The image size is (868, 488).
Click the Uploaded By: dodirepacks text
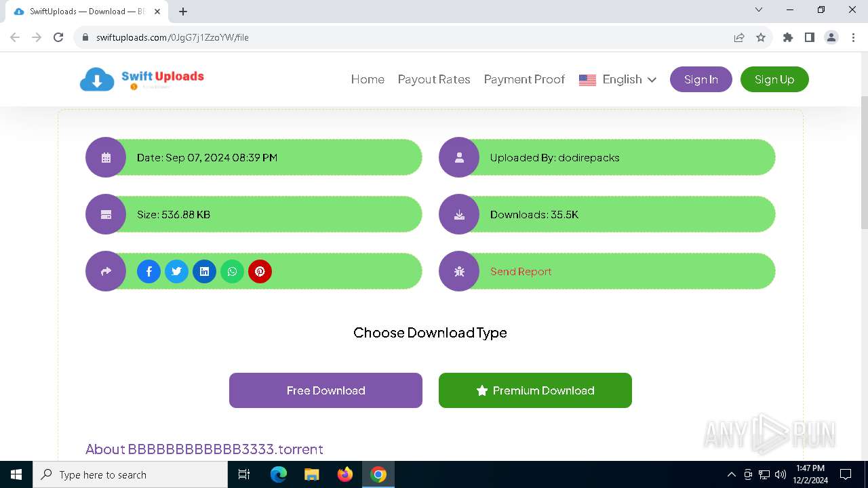555,158
